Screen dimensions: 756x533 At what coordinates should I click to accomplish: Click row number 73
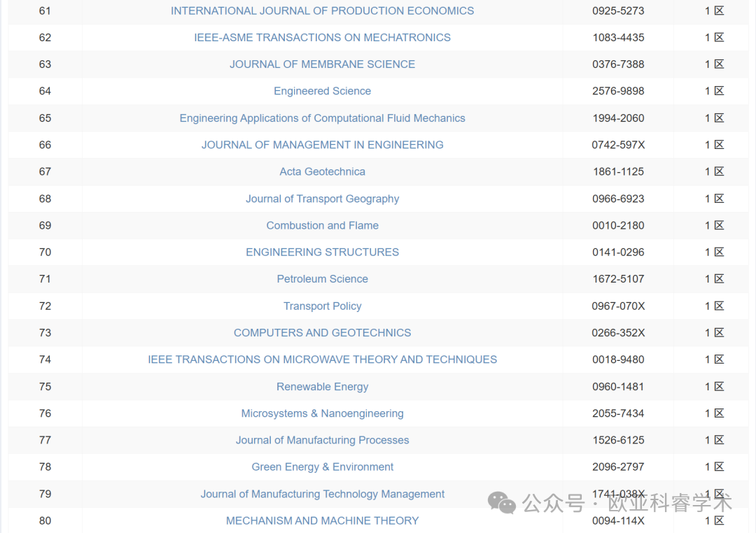pyautogui.click(x=45, y=332)
